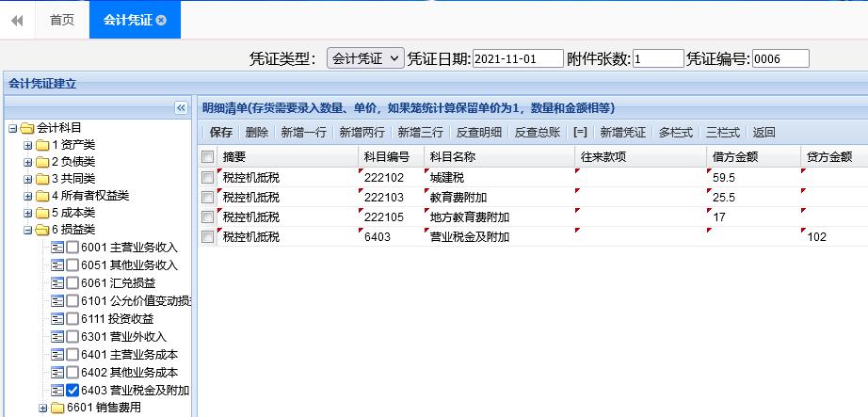Select the 城建税 row checkbox

pyautogui.click(x=207, y=177)
